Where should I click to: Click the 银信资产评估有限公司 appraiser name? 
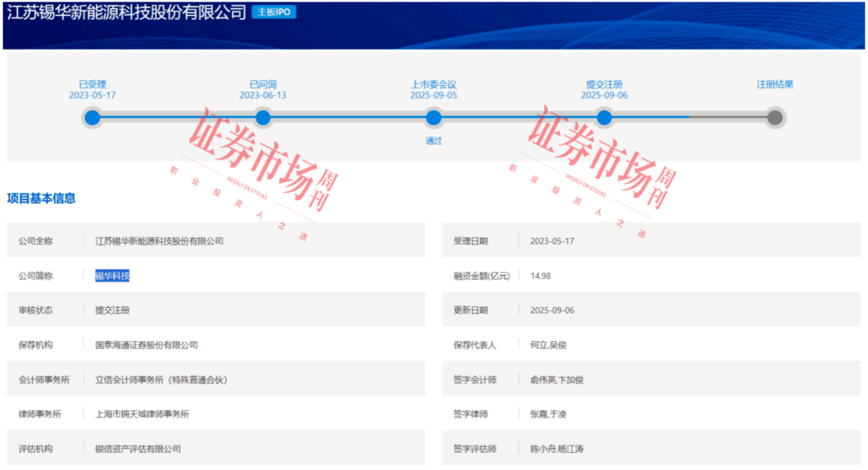tap(138, 448)
